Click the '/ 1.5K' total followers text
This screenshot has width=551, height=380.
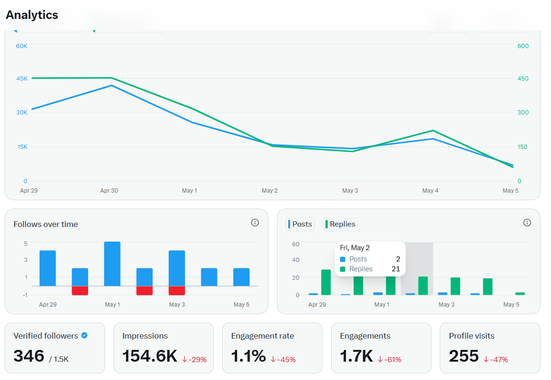coord(59,359)
